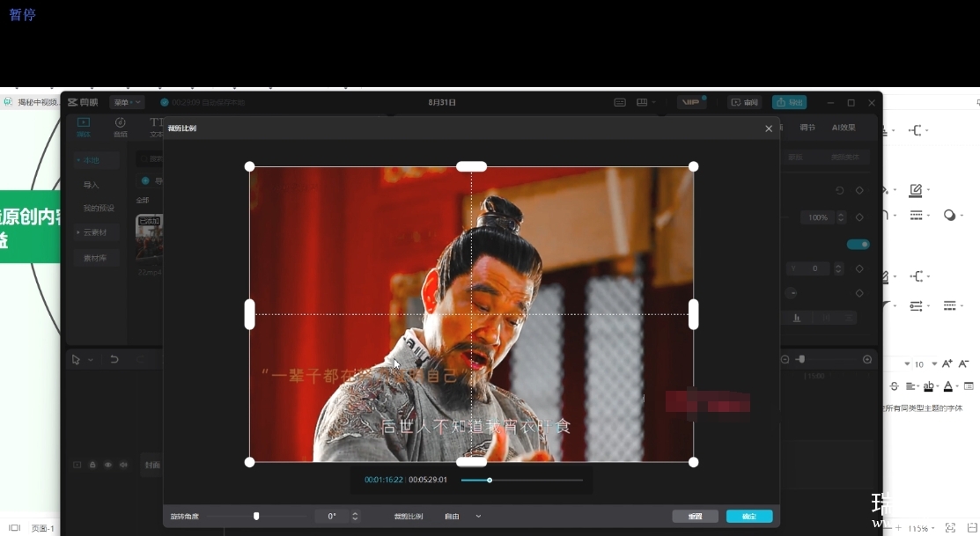Click the 100% scale input field
This screenshot has height=536, width=980.
818,217
